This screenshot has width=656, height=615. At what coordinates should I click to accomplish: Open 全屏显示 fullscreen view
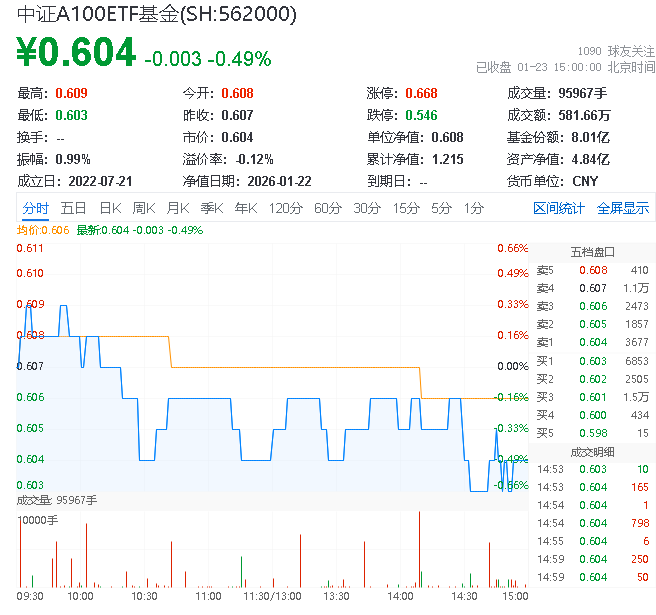pos(623,208)
